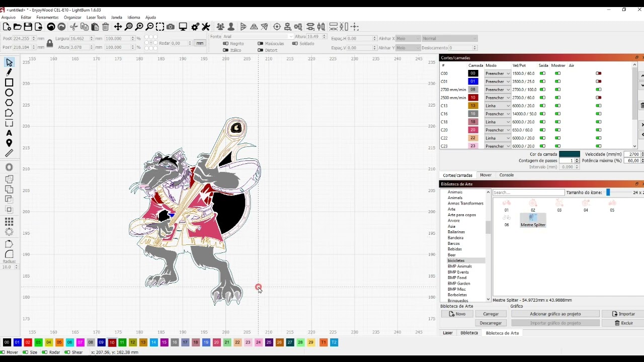The image size is (644, 362).
Task: Select the Ellipse tool
Action: tap(9, 93)
